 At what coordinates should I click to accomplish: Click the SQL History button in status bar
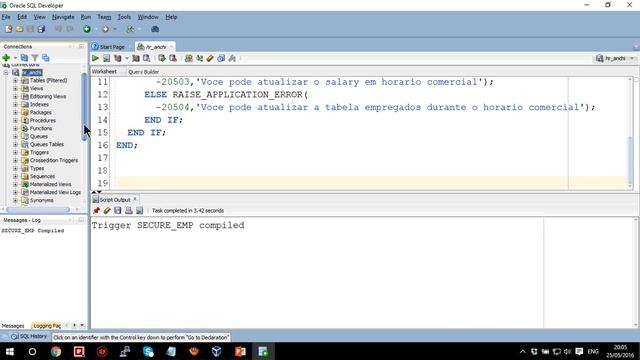(29, 336)
